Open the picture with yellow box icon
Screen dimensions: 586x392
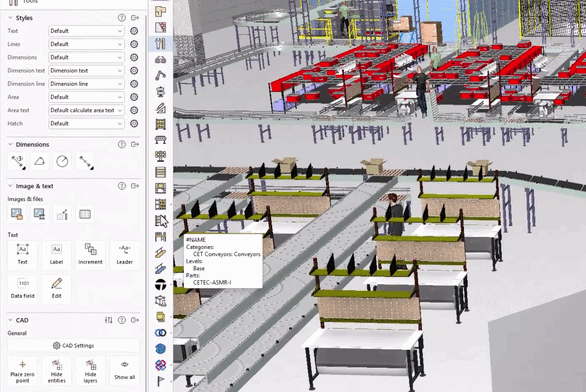click(160, 188)
